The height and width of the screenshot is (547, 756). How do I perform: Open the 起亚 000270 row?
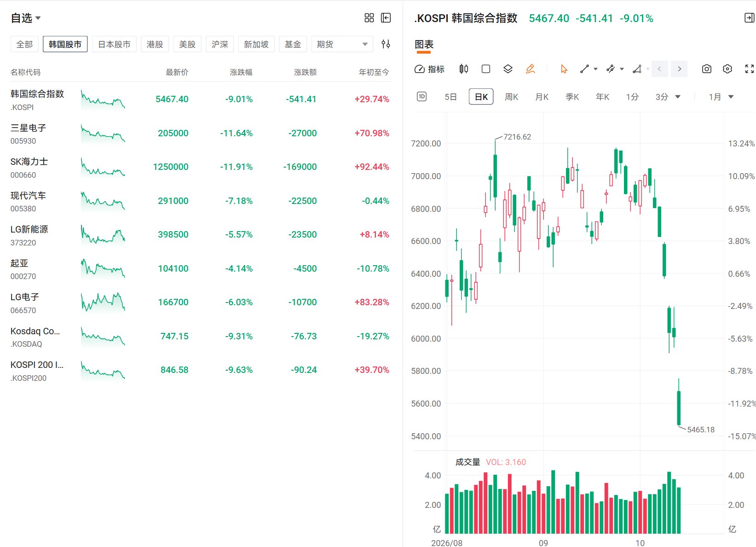pyautogui.click(x=201, y=268)
